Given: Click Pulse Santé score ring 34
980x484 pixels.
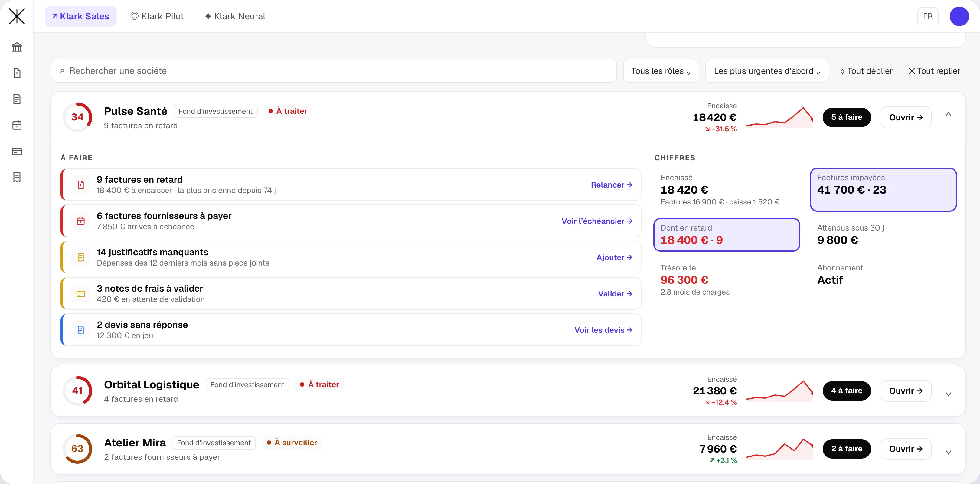Looking at the screenshot, I should [x=77, y=117].
